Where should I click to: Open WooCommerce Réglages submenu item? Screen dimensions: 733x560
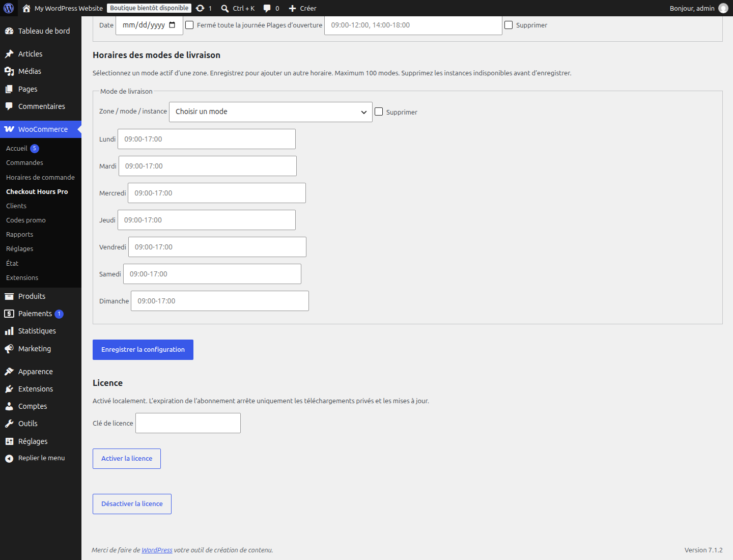pos(19,248)
